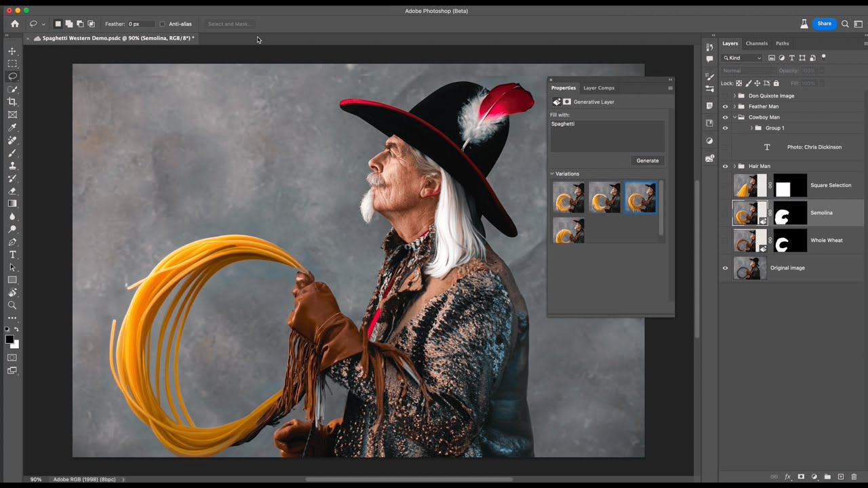Select the Move tool
This screenshot has width=868, height=488.
click(x=12, y=51)
